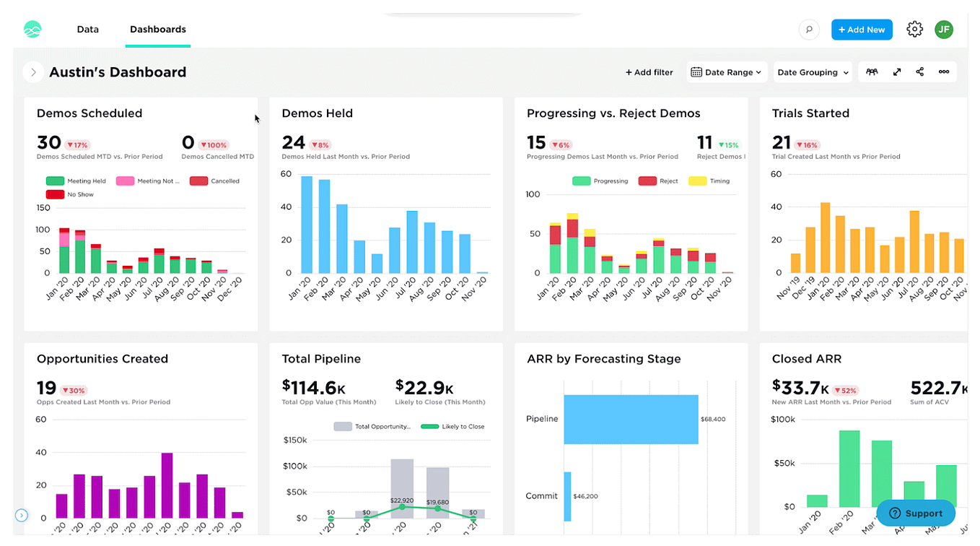
Task: Open the Date Grouping dropdown
Action: [x=813, y=71]
